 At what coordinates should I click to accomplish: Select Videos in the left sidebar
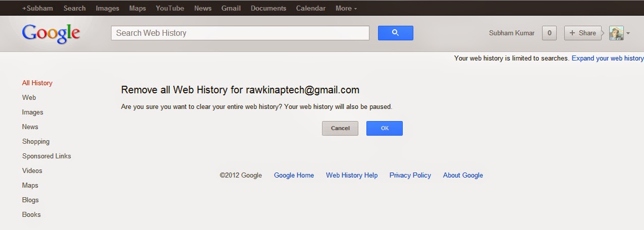tap(32, 170)
